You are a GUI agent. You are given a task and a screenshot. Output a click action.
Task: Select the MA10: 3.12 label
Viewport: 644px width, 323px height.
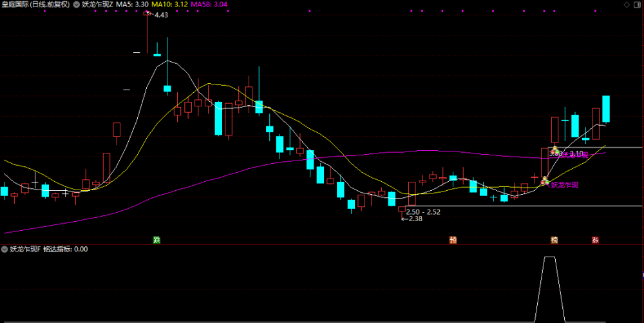coord(169,5)
